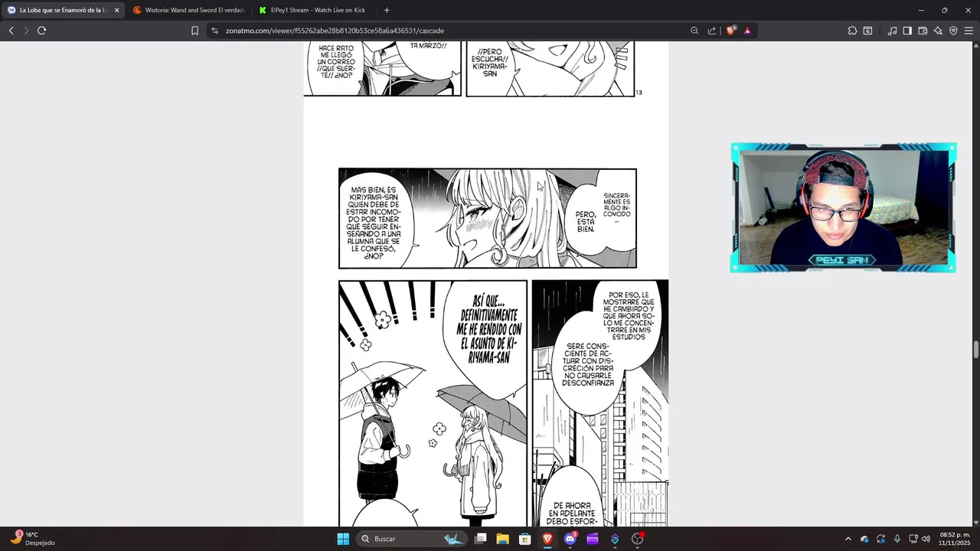Image resolution: width=980 pixels, height=551 pixels.
Task: Open Discord from the taskbar
Action: (x=570, y=539)
